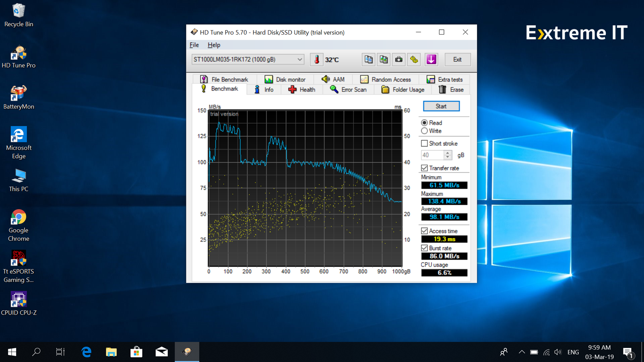
Task: Switch to the Error Scan tab
Action: point(348,90)
